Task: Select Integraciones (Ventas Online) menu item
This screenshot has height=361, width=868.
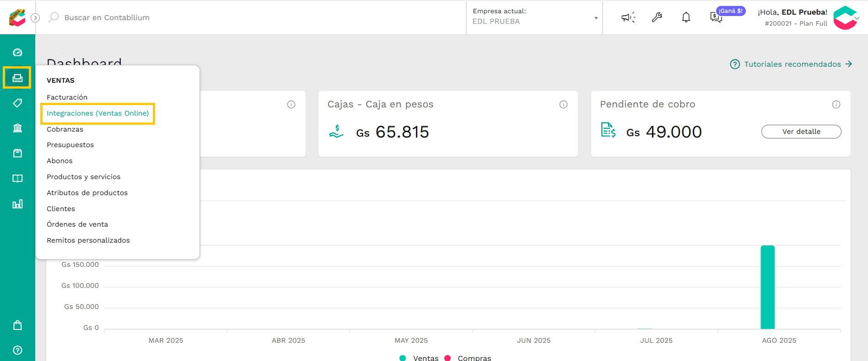Action: tap(98, 113)
